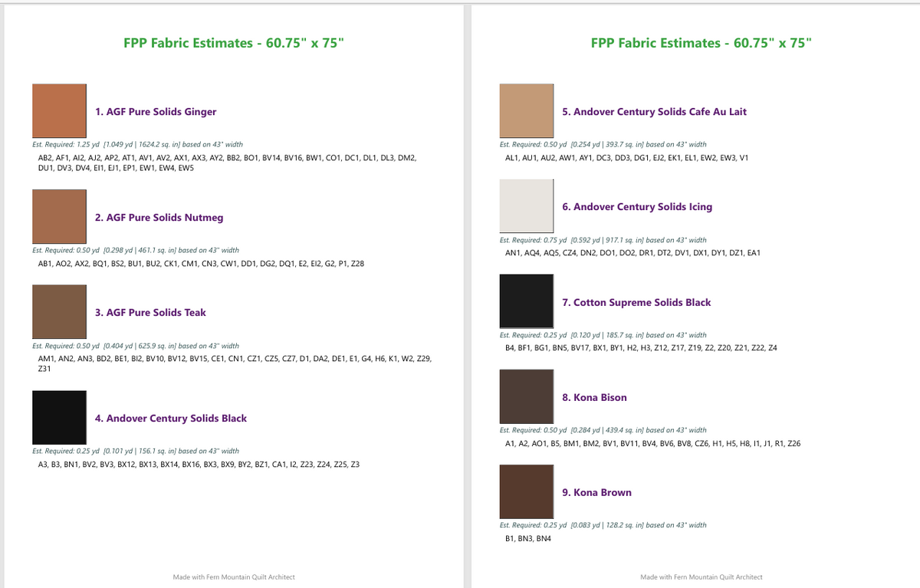Image resolution: width=920 pixels, height=588 pixels.
Task: Click the Andover Century Solids Icing swatch
Action: coord(526,206)
